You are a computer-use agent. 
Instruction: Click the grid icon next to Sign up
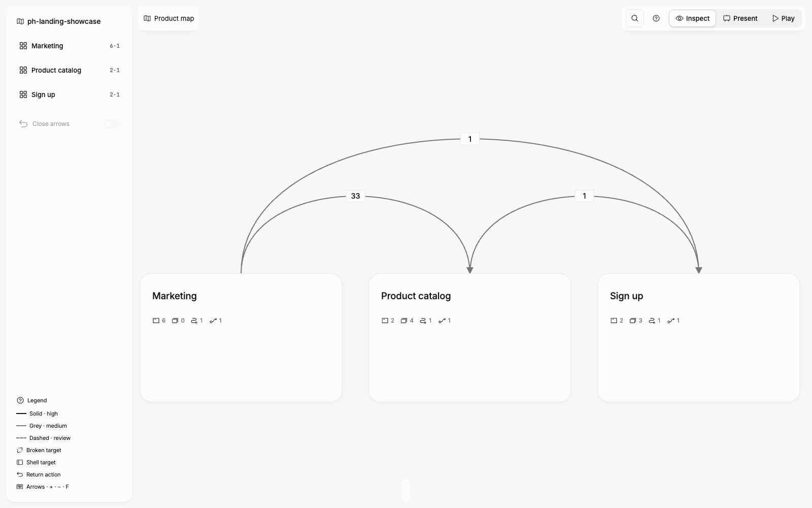[x=23, y=94]
